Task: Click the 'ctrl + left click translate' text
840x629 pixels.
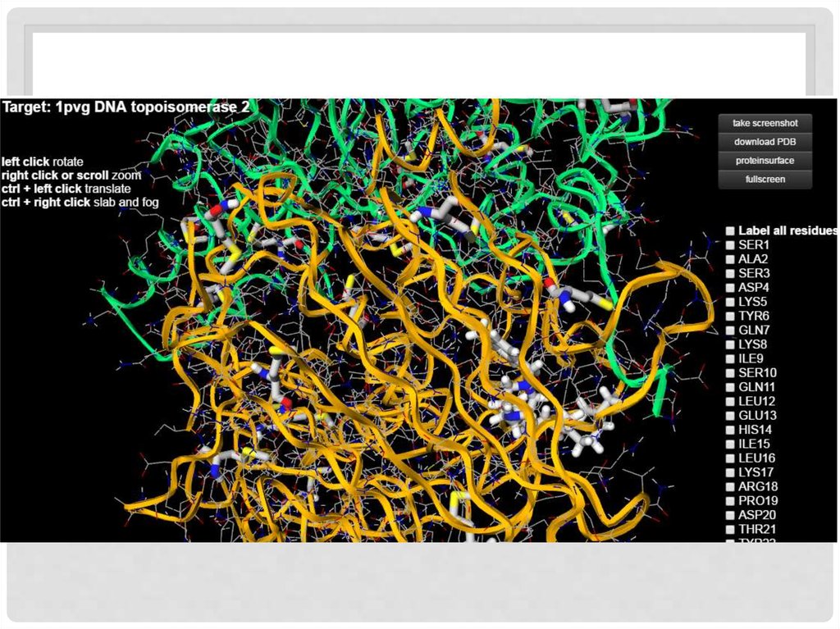Action: pos(66,189)
